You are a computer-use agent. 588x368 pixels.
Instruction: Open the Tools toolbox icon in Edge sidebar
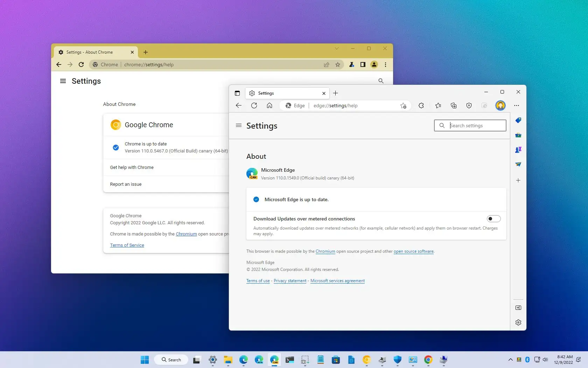click(518, 135)
